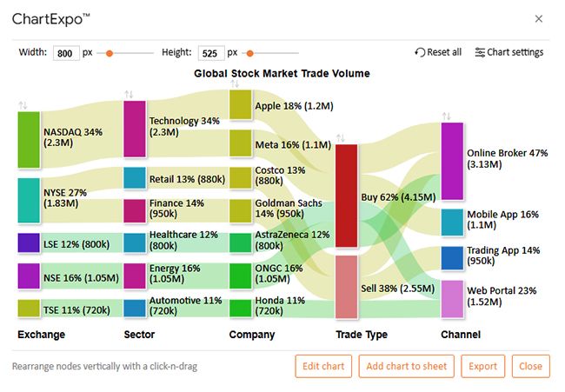565x392 pixels.
Task: Click the sort arrows above Exchange column
Action: [23, 105]
